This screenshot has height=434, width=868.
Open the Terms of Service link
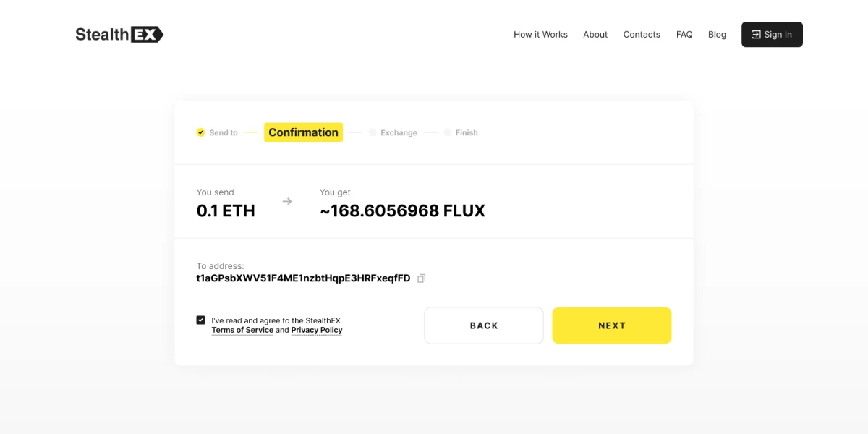click(242, 330)
